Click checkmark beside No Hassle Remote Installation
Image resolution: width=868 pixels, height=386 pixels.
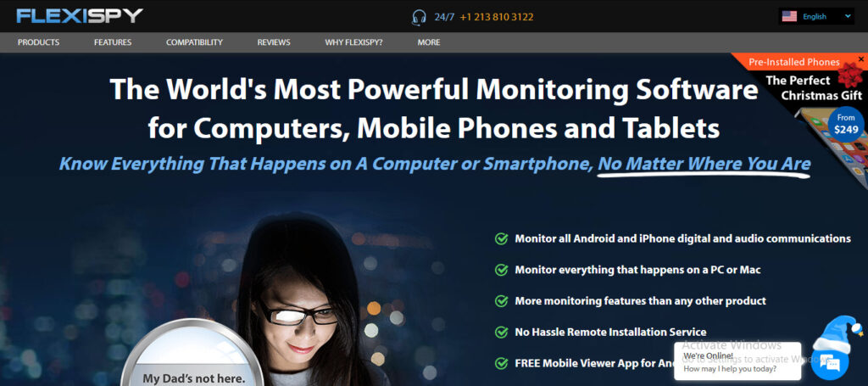(x=501, y=333)
